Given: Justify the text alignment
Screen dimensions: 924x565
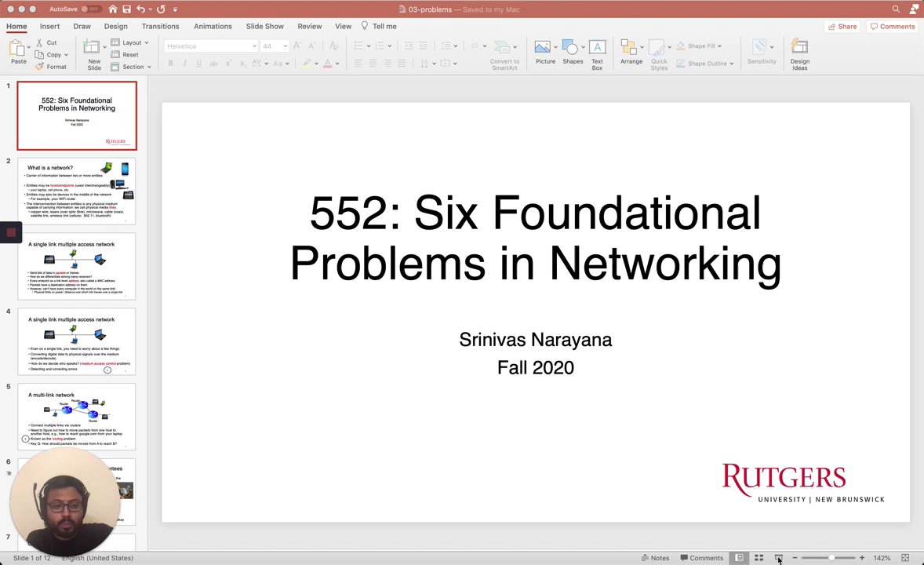Looking at the screenshot, I should [402, 63].
